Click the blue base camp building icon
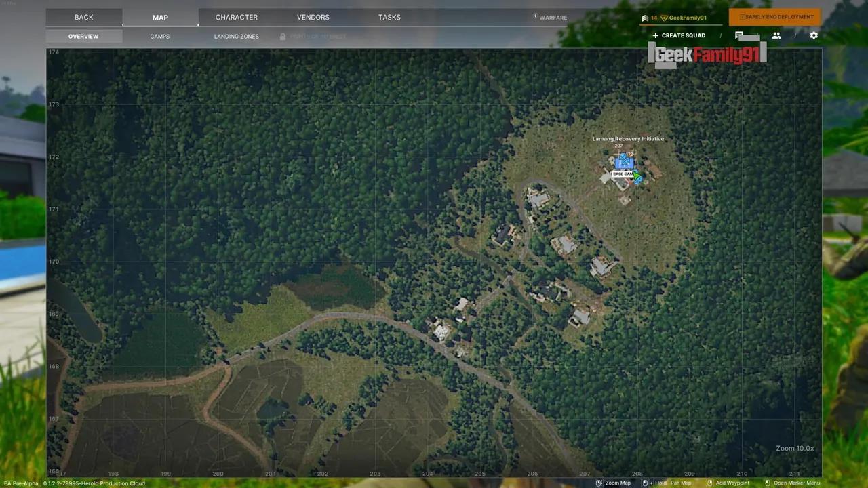The height and width of the screenshot is (488, 868). (624, 163)
